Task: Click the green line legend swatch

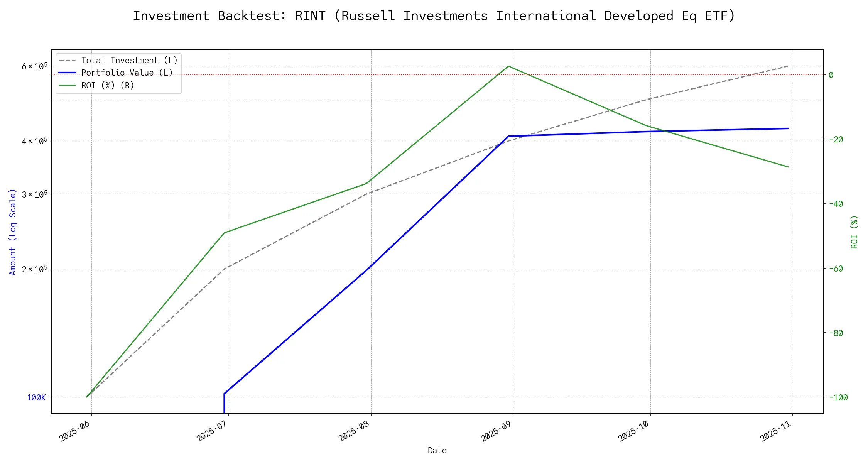Action: 68,85
